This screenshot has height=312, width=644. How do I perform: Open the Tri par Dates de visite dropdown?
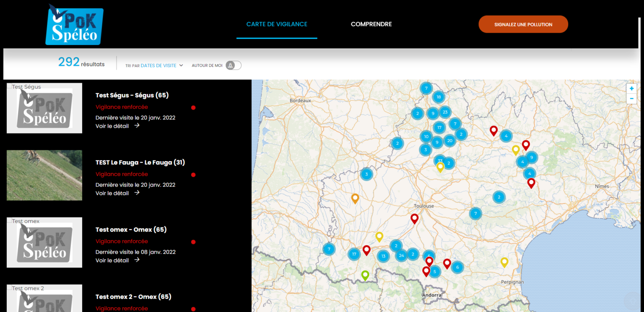click(154, 66)
